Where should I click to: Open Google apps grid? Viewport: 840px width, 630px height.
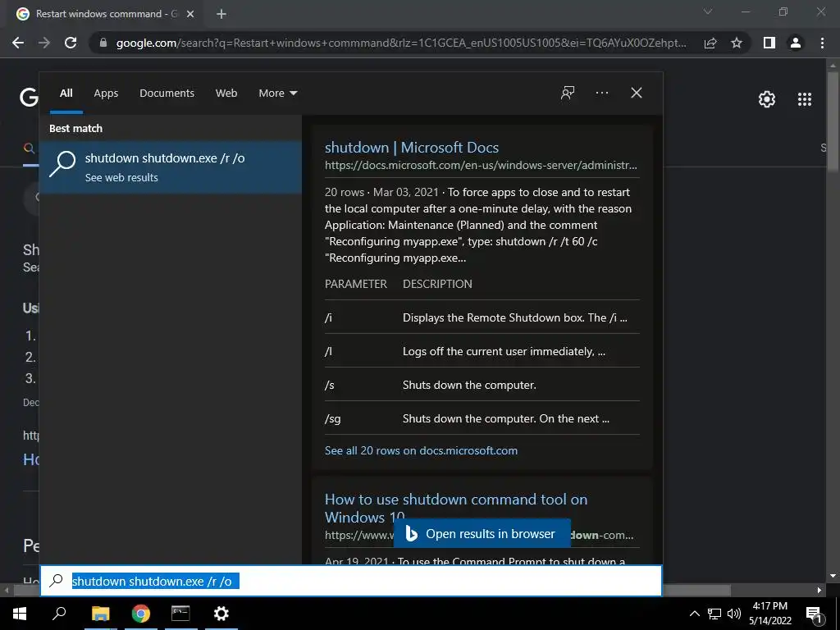[x=805, y=99]
